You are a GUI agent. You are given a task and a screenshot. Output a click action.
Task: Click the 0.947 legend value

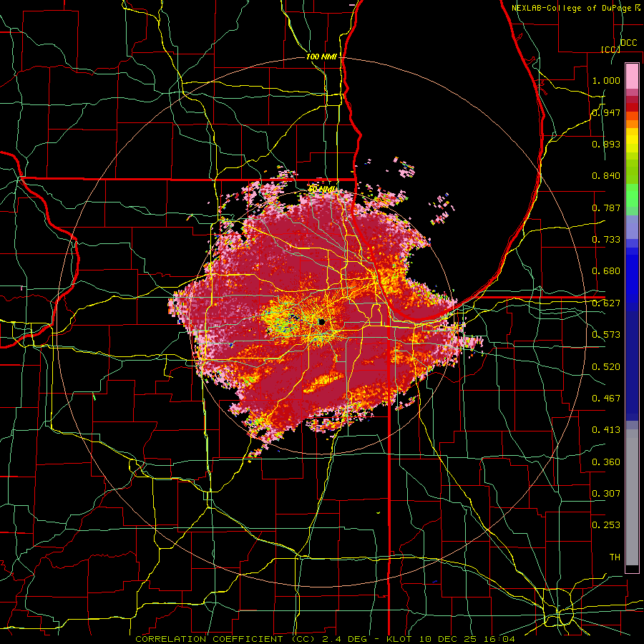click(606, 112)
